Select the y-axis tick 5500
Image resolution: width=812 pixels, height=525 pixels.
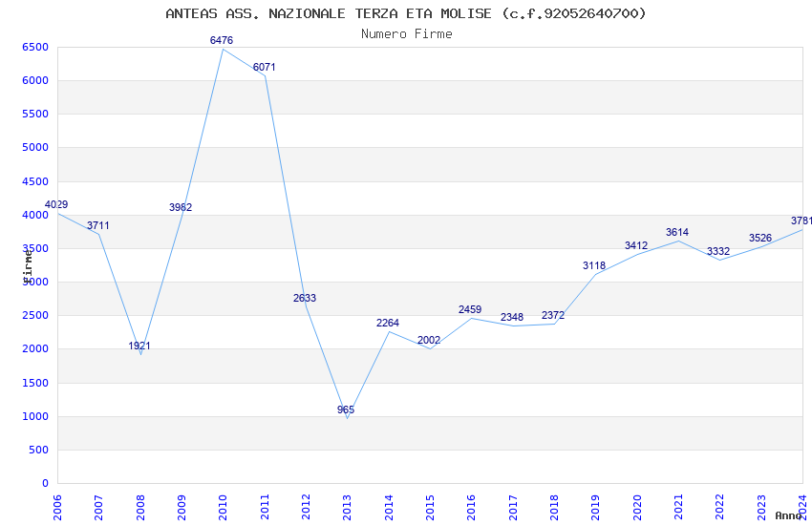tap(35, 115)
